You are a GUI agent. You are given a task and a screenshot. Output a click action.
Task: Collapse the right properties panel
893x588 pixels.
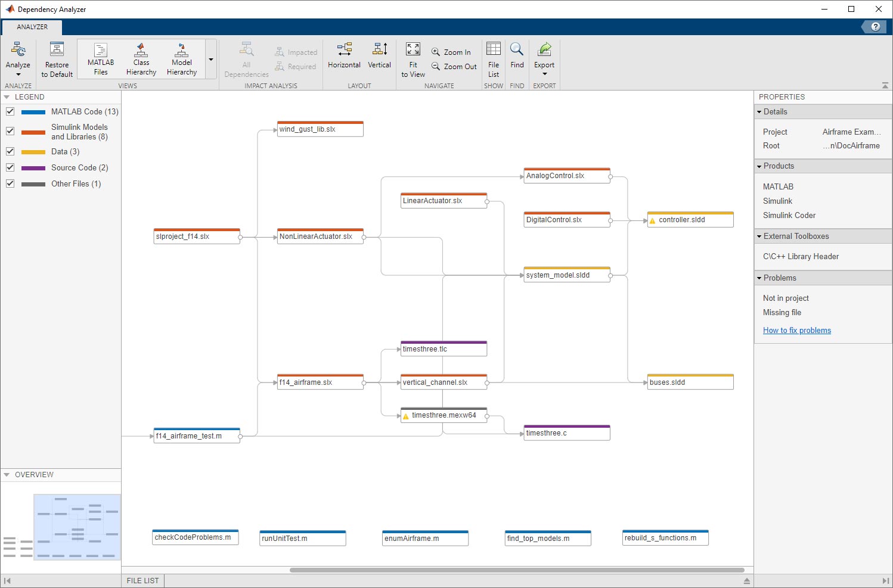point(885,580)
